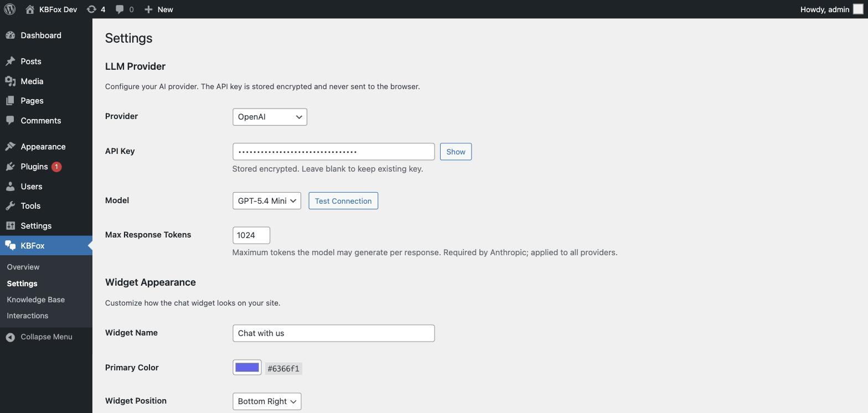Click the WordPress logo icon
Viewport: 868px width, 413px height.
[x=9, y=9]
